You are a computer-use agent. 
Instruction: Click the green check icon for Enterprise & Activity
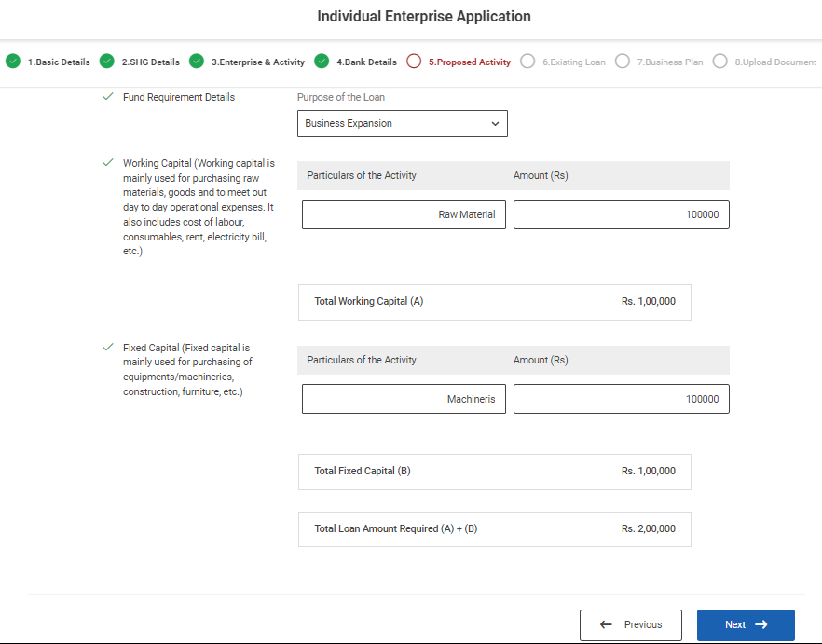tap(197, 62)
